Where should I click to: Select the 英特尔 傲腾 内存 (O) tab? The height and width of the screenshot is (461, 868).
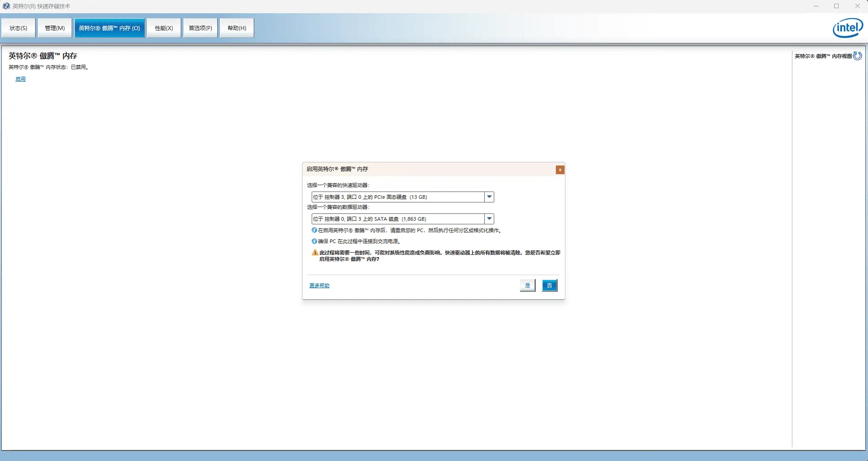pyautogui.click(x=110, y=28)
